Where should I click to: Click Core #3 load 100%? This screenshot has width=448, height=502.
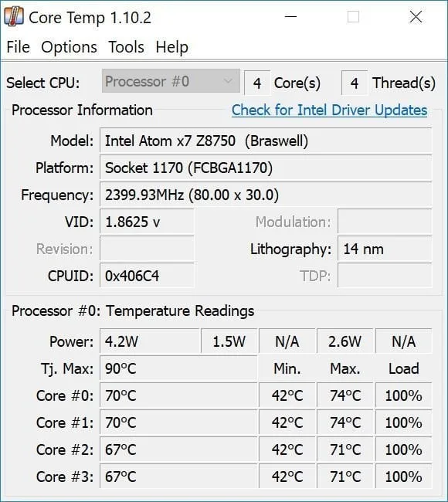click(x=403, y=477)
